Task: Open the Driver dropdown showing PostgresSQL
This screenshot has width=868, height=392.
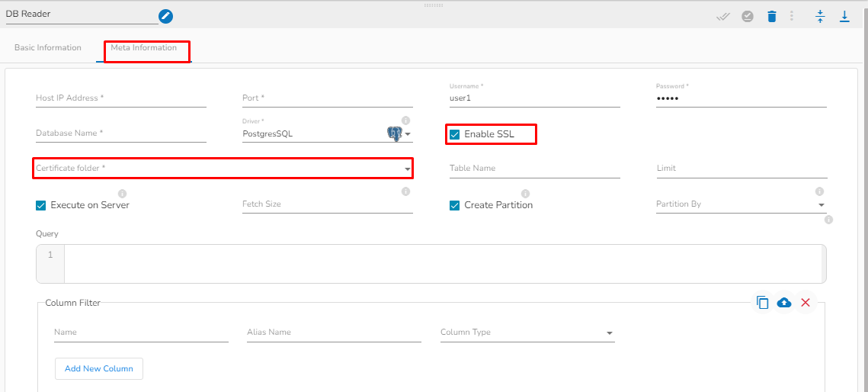Action: pos(408,134)
